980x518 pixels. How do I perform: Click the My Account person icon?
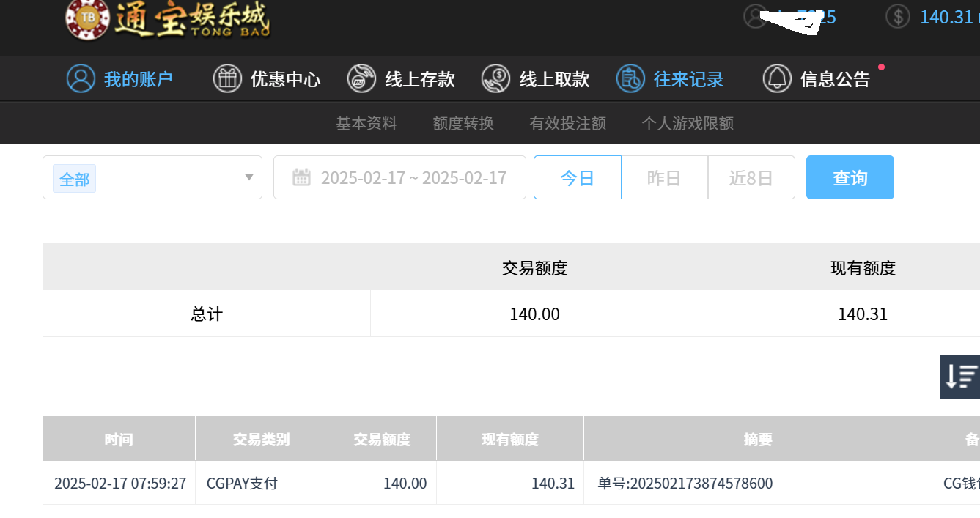[81, 78]
